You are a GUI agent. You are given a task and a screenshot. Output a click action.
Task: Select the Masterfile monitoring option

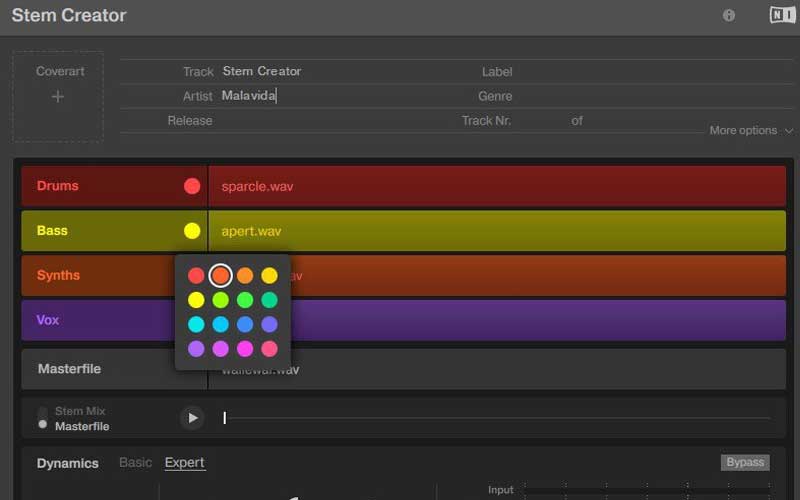click(82, 427)
